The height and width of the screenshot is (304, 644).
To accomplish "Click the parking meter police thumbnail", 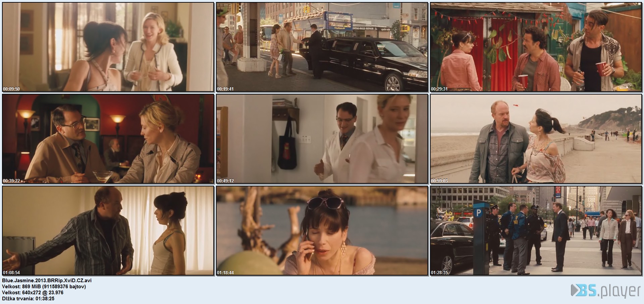I will (536, 231).
